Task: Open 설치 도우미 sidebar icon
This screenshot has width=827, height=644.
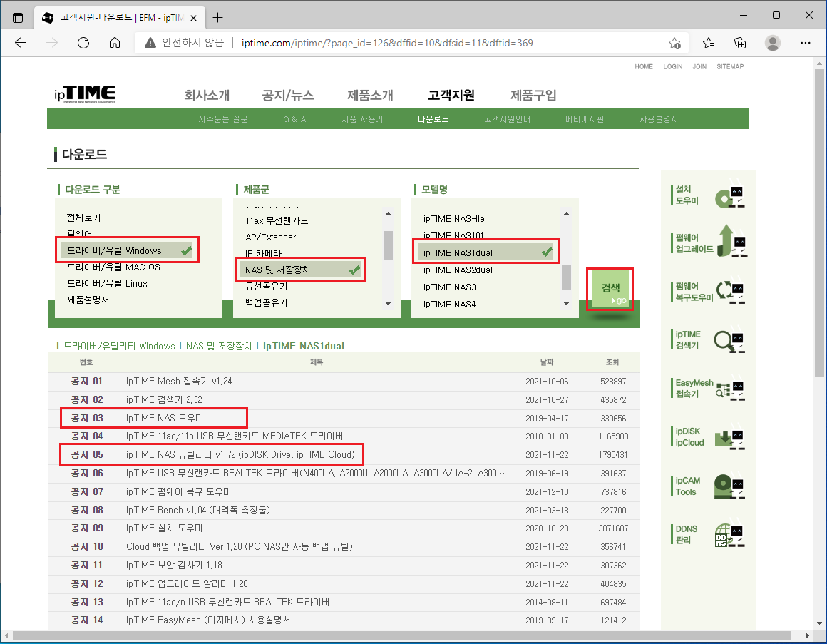Action: [730, 195]
